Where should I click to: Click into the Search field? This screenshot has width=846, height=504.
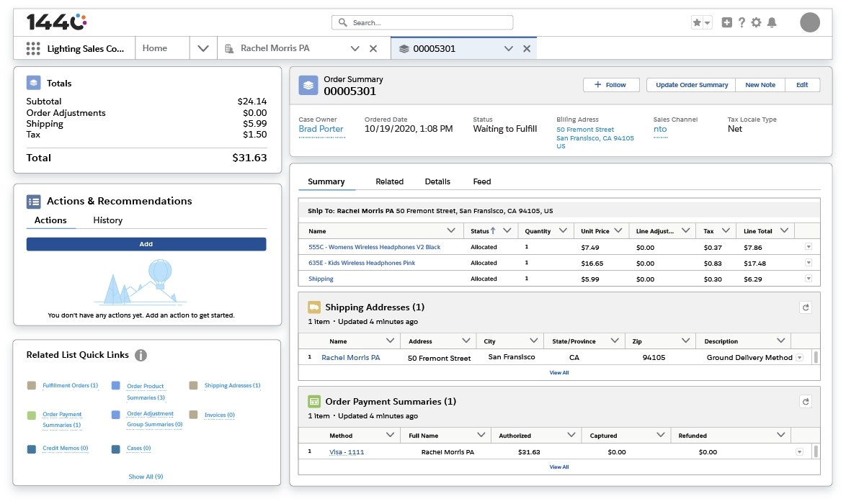coord(422,22)
